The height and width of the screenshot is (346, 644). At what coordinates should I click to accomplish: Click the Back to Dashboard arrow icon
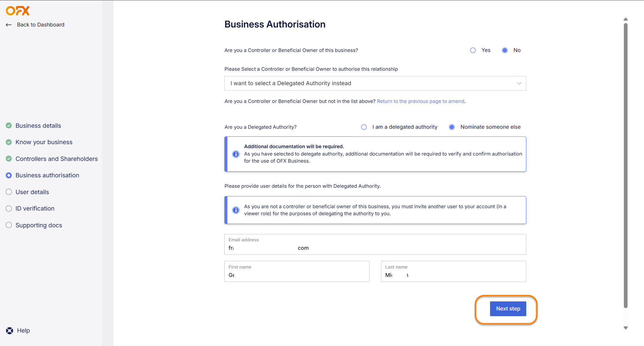(x=9, y=25)
